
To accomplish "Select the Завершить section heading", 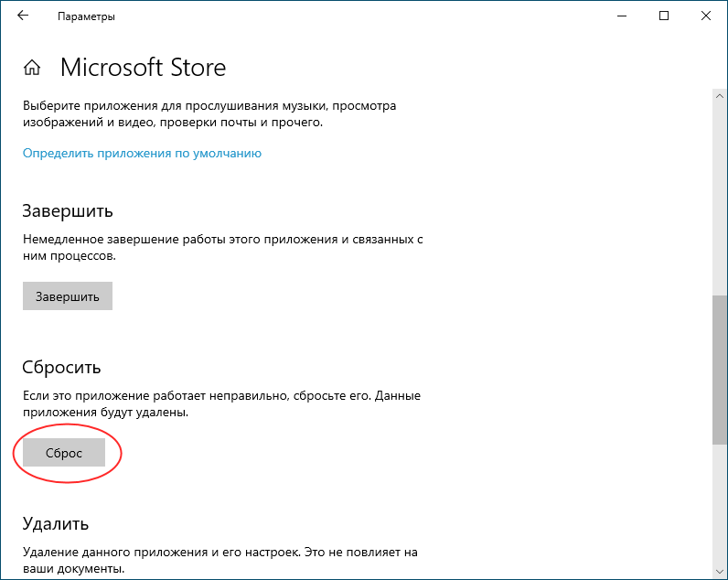I will tap(68, 210).
